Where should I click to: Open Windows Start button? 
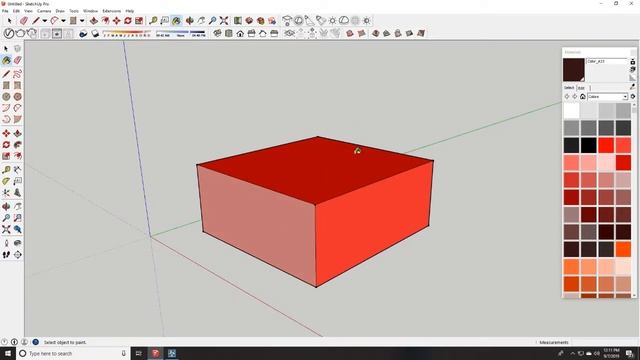pos(8,353)
